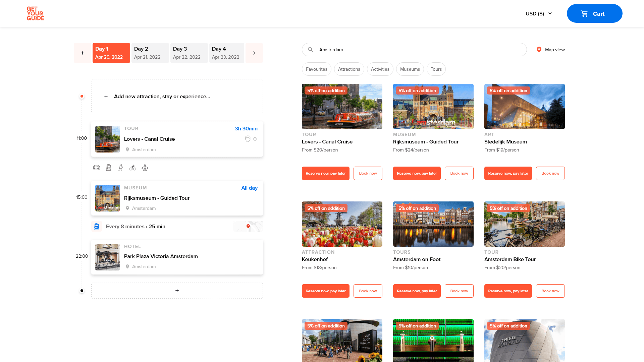The width and height of the screenshot is (644, 362).
Task: Click the map pin icon beside Map view
Action: tap(539, 50)
